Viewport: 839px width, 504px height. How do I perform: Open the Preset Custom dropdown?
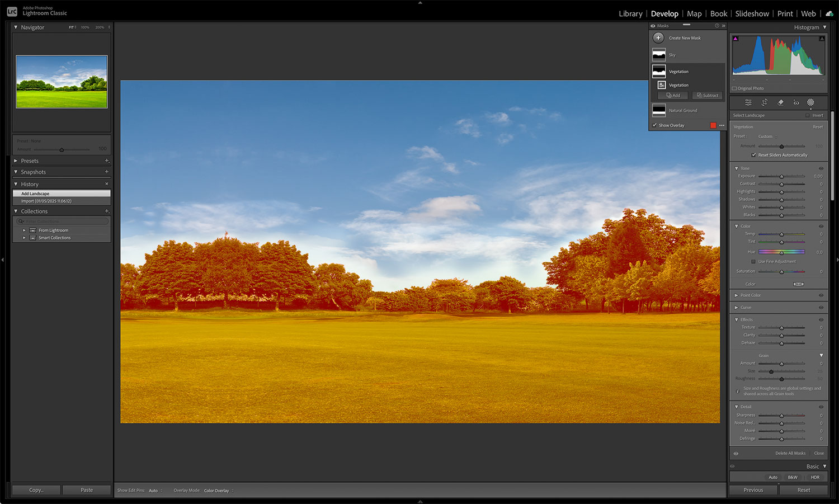[x=766, y=136]
